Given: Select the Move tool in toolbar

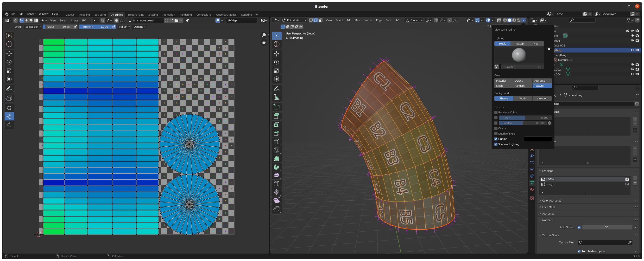Looking at the screenshot, I should 9,53.
